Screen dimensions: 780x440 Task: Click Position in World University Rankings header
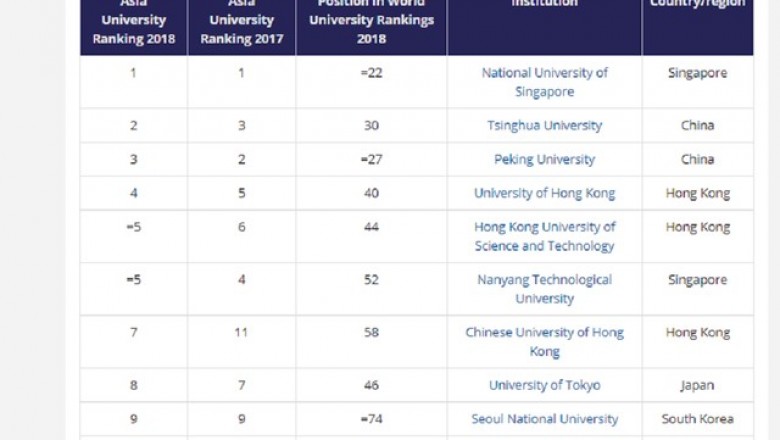click(x=371, y=24)
